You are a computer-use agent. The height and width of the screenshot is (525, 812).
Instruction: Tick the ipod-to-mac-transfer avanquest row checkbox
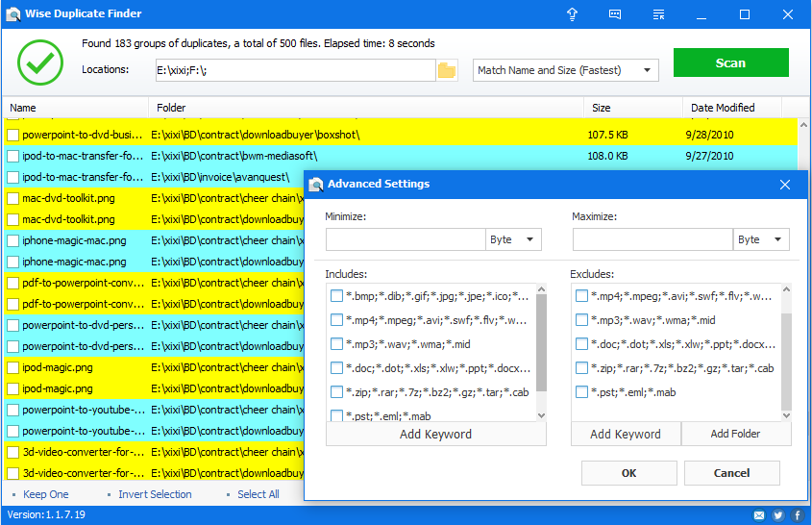click(12, 177)
